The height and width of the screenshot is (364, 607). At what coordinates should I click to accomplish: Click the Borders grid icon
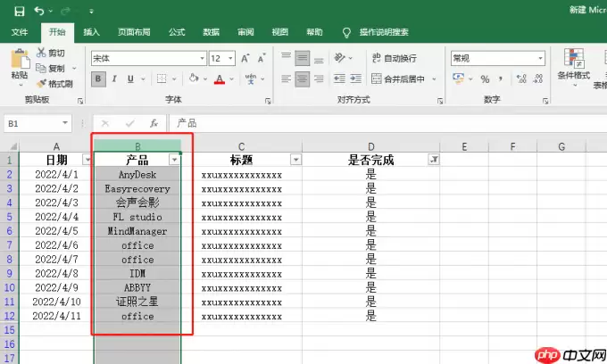point(162,79)
